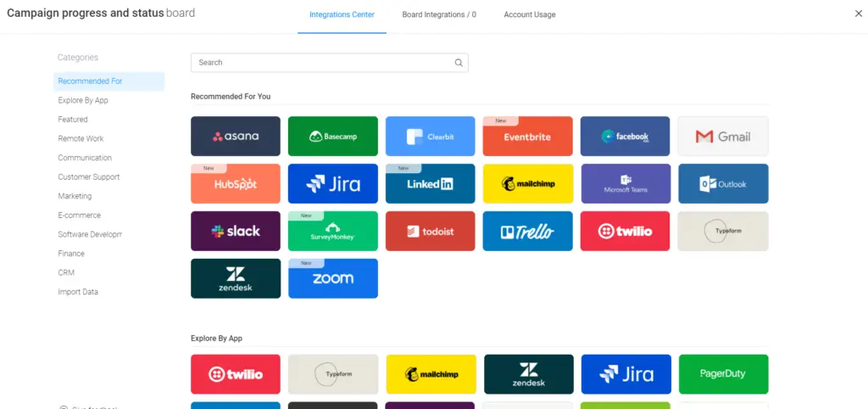Select the Marketing category
Image resolution: width=868 pixels, height=409 pixels.
click(75, 196)
